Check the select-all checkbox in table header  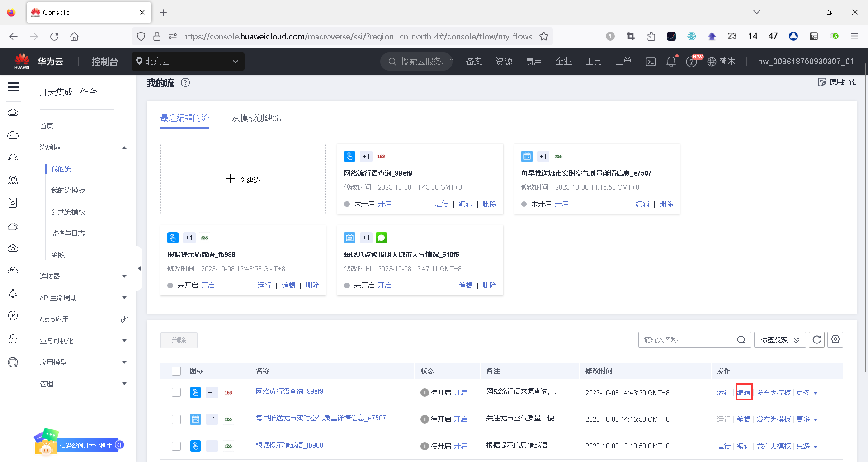pyautogui.click(x=176, y=371)
